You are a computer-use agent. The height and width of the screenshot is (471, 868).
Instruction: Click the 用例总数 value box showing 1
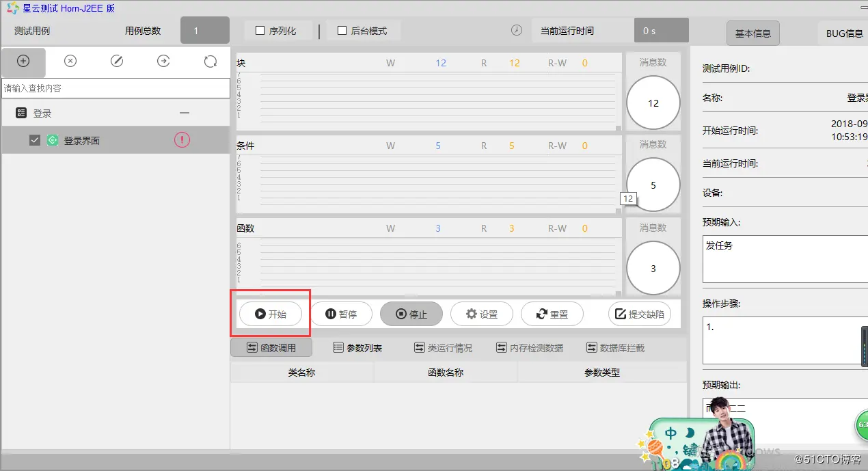point(204,31)
